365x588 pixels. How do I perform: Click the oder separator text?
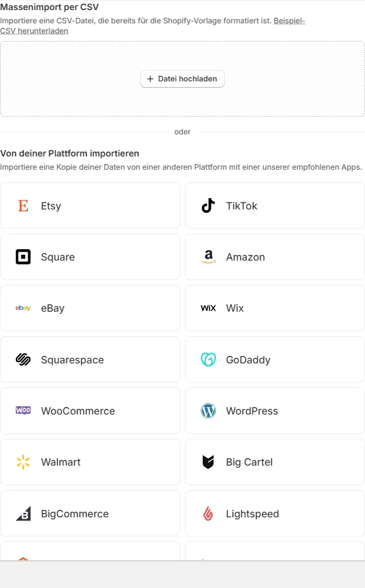(182, 132)
